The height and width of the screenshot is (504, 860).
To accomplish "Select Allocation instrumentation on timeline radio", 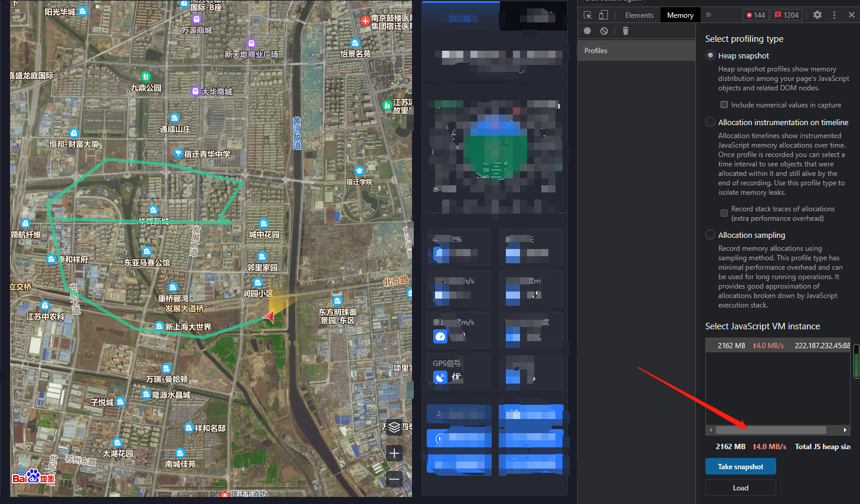I will pyautogui.click(x=710, y=122).
